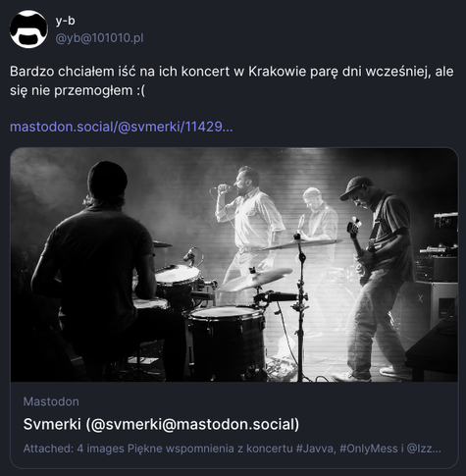The image size is (466, 476).
Task: Click the Mastodon provider label
Action: tap(51, 401)
